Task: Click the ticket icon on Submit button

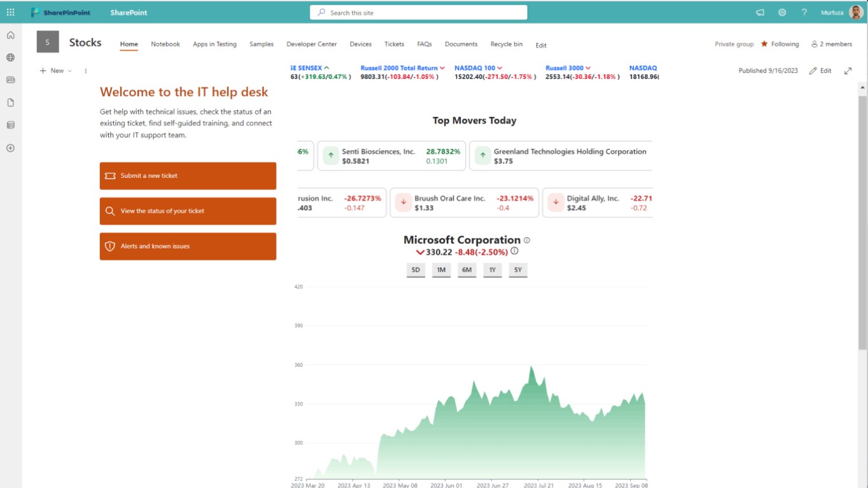Action: [110, 175]
